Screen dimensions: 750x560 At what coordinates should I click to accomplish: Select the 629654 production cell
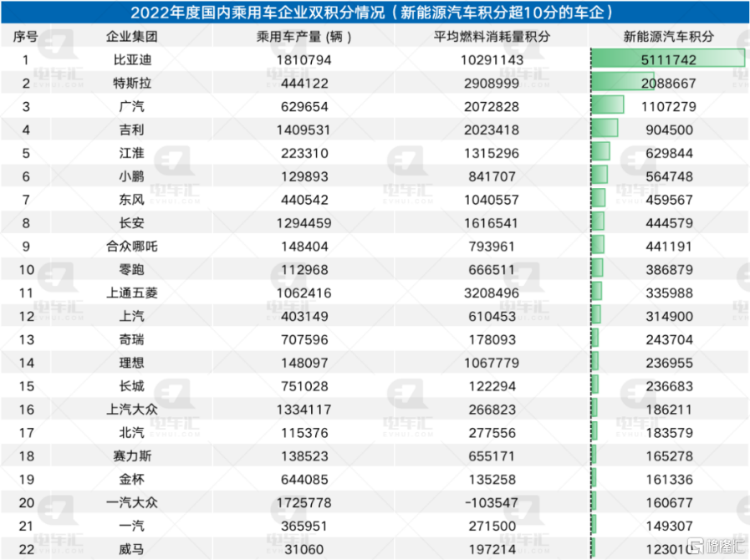304,107
